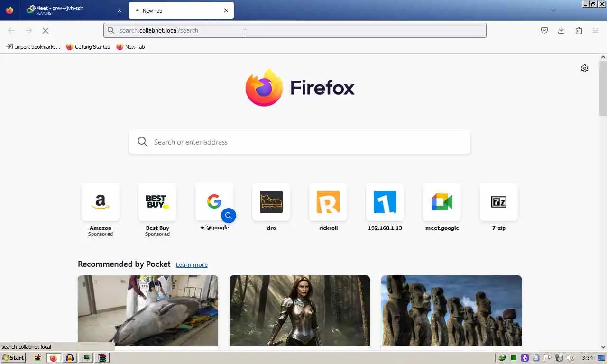The width and height of the screenshot is (607, 364).
Task: Click the page scrollbar down arrow
Action: click(603, 347)
